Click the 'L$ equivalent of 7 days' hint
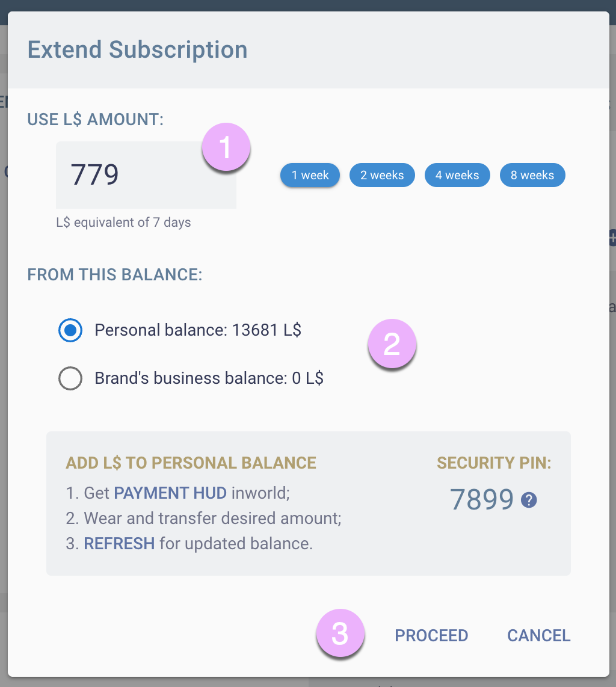616x687 pixels. click(x=123, y=223)
